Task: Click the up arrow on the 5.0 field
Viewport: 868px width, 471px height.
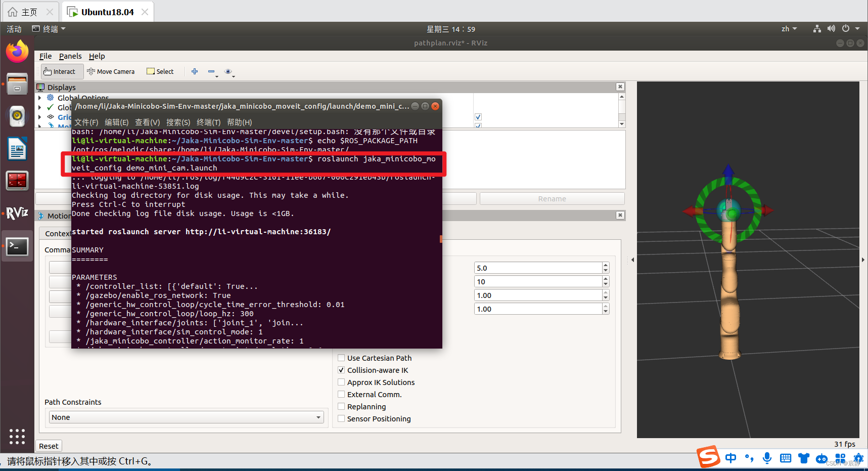Action: point(605,265)
